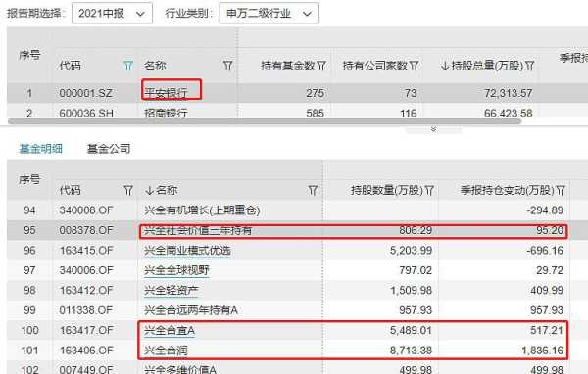The image size is (588, 374).
Task: Open the 持股数量(万股) column filter
Action: [x=430, y=191]
